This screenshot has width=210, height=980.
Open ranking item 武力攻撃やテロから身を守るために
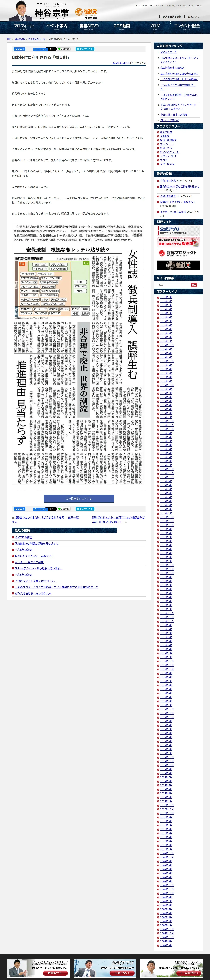tap(179, 73)
